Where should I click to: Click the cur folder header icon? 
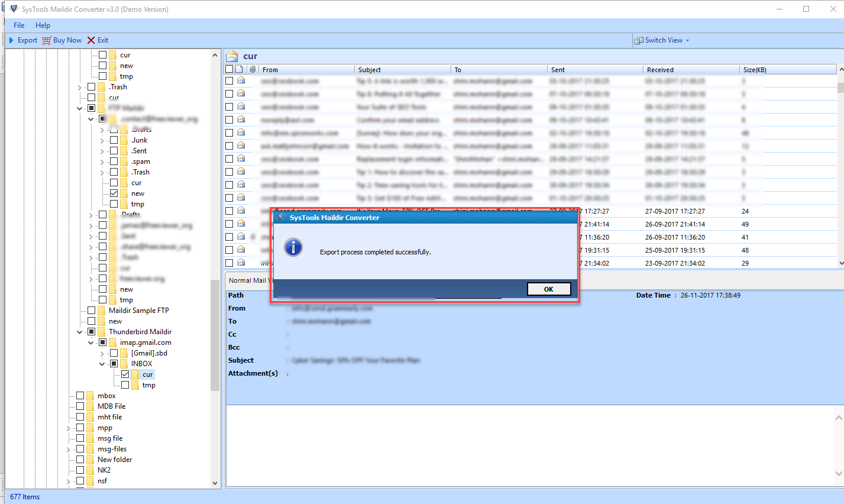(x=232, y=56)
